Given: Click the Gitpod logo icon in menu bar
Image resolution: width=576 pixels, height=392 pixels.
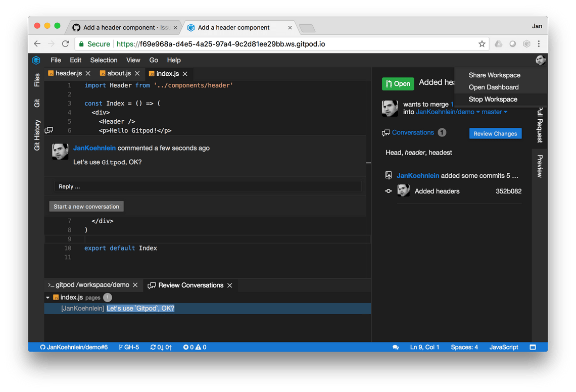Looking at the screenshot, I should pyautogui.click(x=36, y=60).
